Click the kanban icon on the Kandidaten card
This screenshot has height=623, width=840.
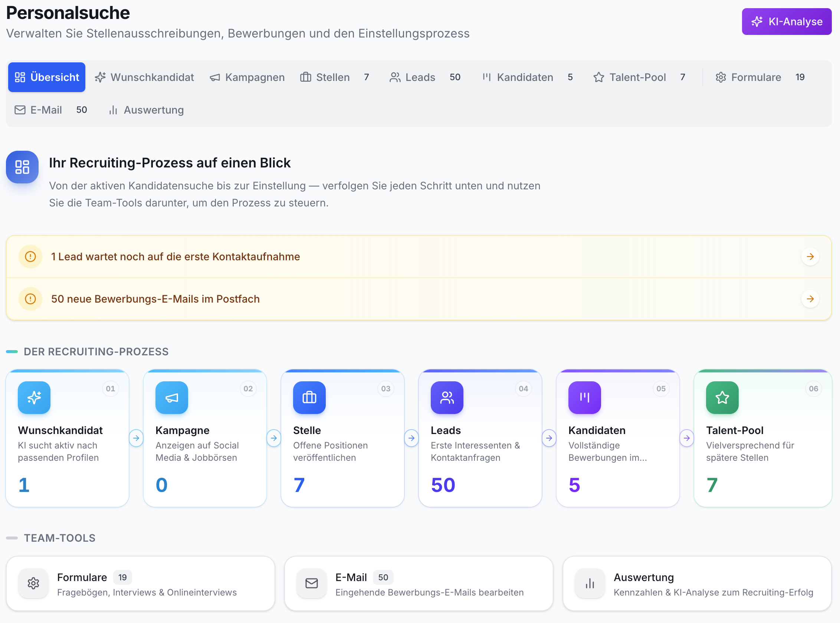[584, 397]
